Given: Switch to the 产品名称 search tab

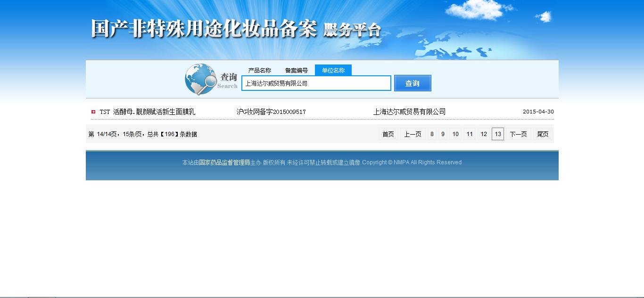Looking at the screenshot, I should point(259,70).
